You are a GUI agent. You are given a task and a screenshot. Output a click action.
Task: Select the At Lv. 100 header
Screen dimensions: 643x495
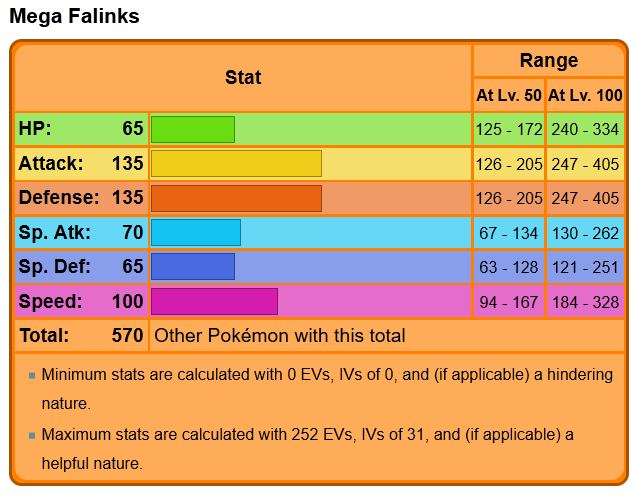(x=585, y=96)
